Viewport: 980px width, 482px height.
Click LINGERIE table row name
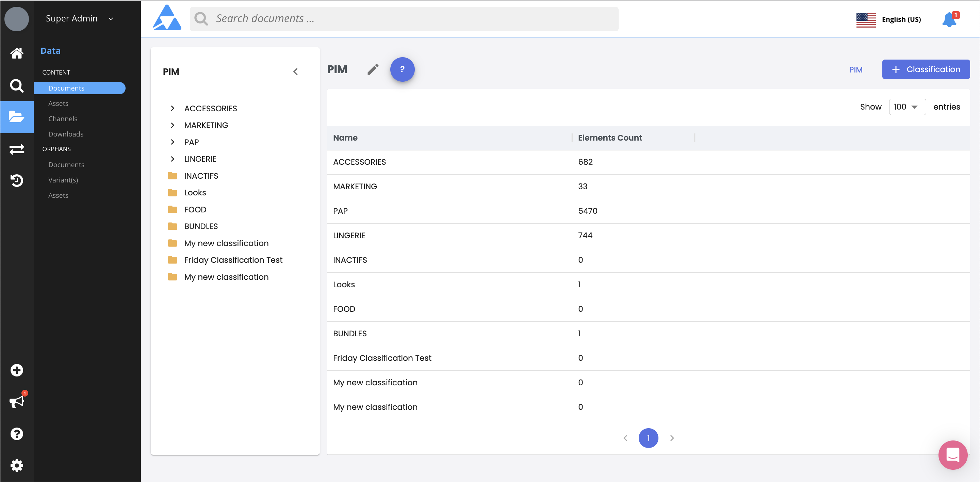coord(349,236)
